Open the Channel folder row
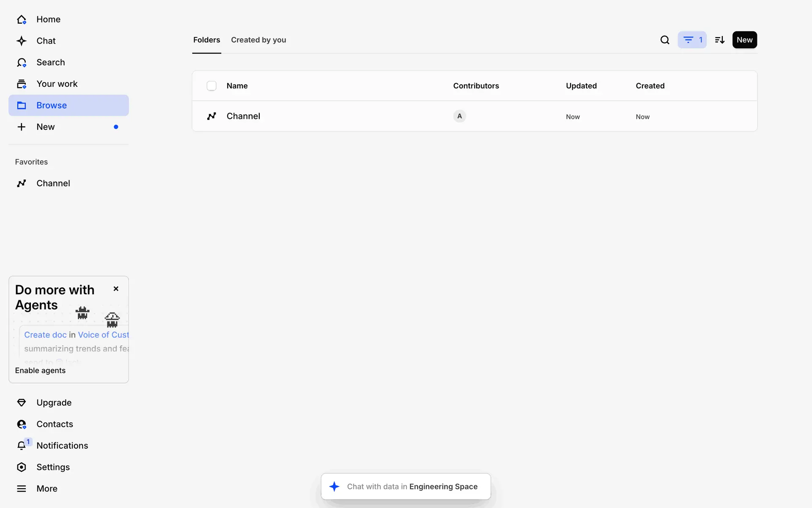 pyautogui.click(x=244, y=116)
